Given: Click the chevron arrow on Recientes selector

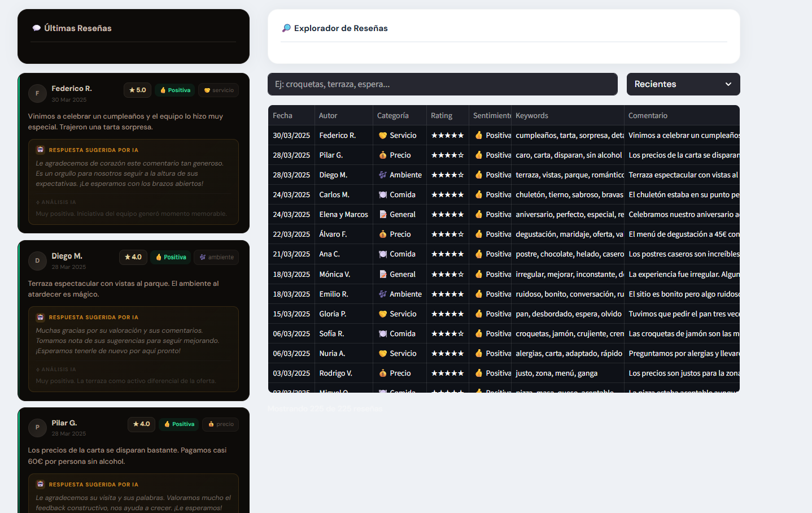Looking at the screenshot, I should tap(728, 84).
